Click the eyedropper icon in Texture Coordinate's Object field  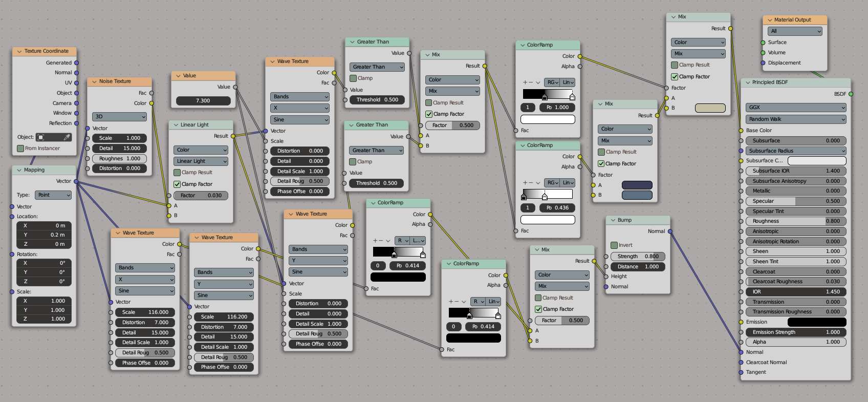pos(67,137)
